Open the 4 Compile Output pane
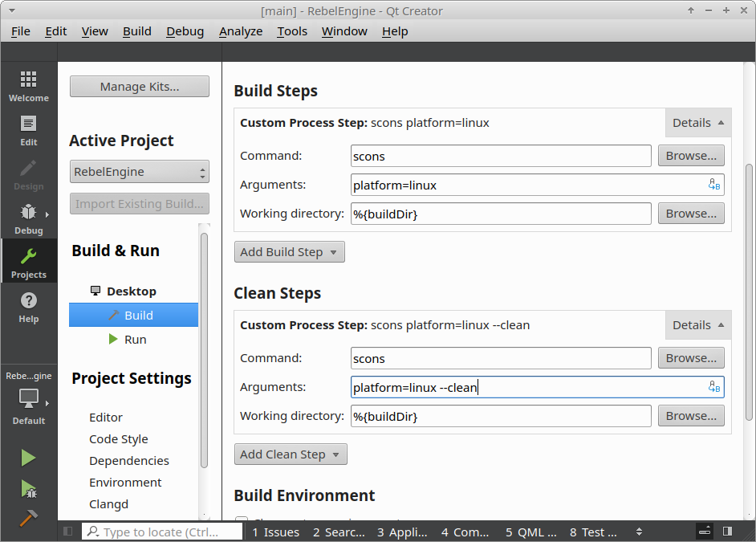This screenshot has width=756, height=542. (465, 532)
